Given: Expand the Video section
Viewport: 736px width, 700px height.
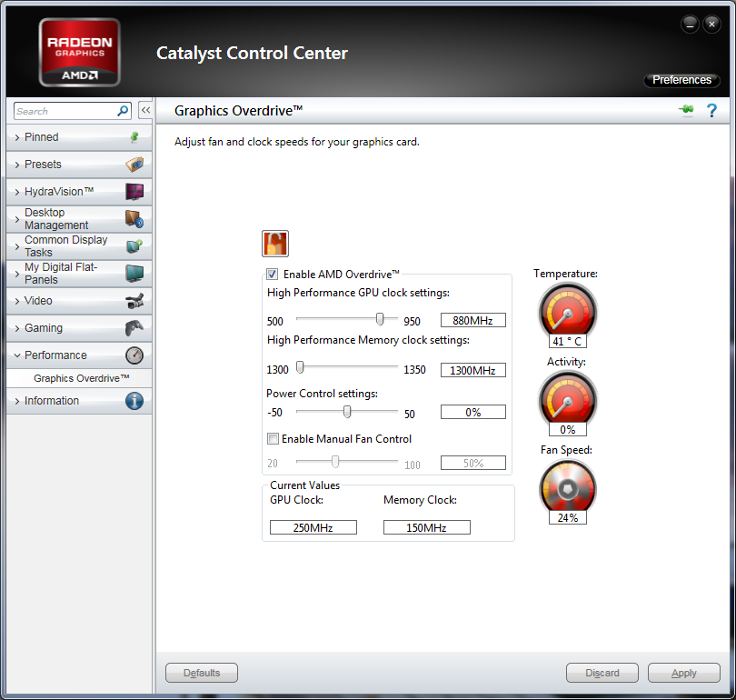Looking at the screenshot, I should coord(79,301).
